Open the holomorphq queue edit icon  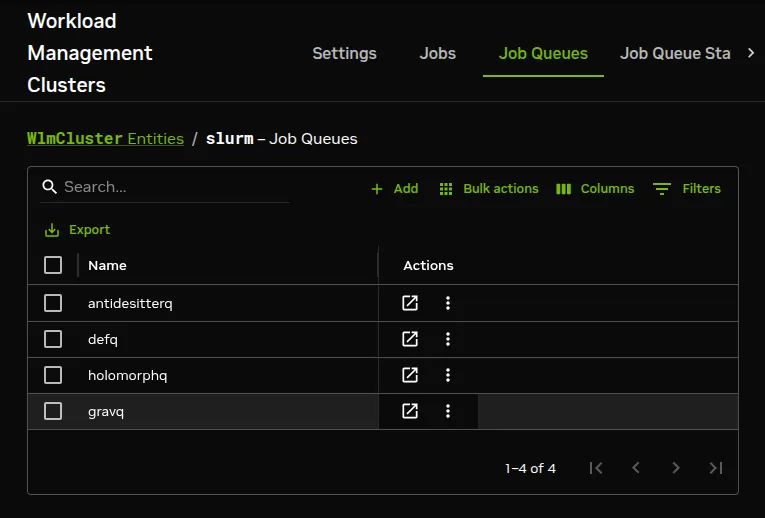[x=410, y=375]
